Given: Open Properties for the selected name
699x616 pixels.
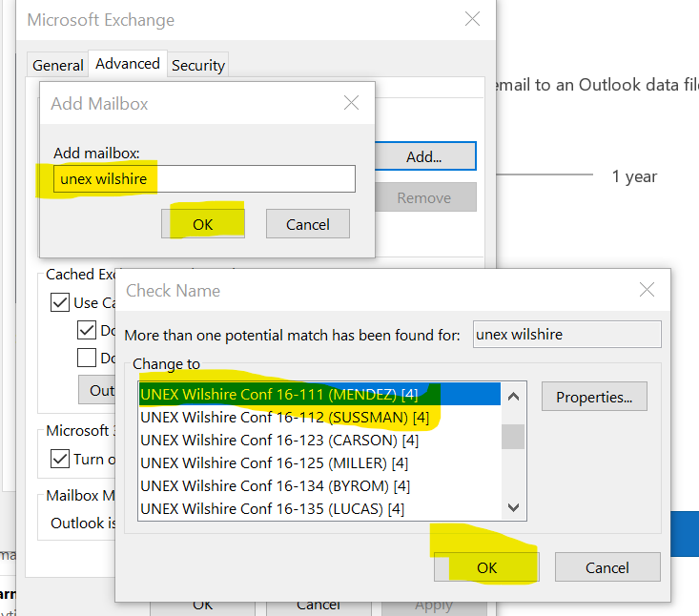Looking at the screenshot, I should [594, 397].
